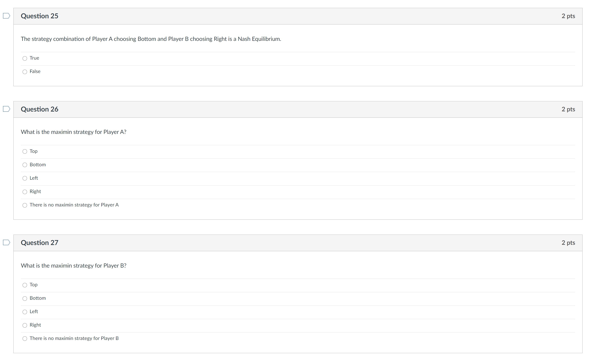Screen dimensions: 597x364
Task: Click the Question 25 header title
Action: tap(40, 16)
